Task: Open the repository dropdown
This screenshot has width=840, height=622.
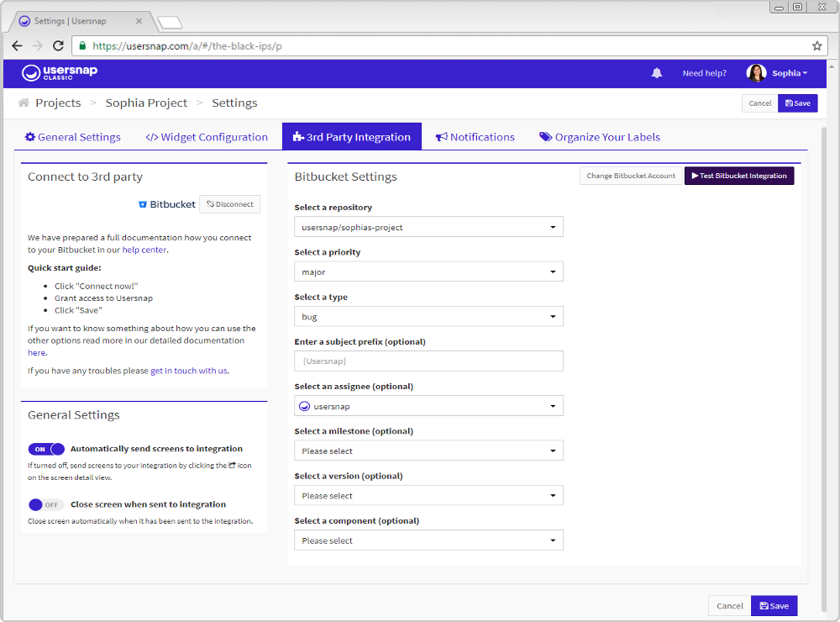Action: (x=428, y=227)
